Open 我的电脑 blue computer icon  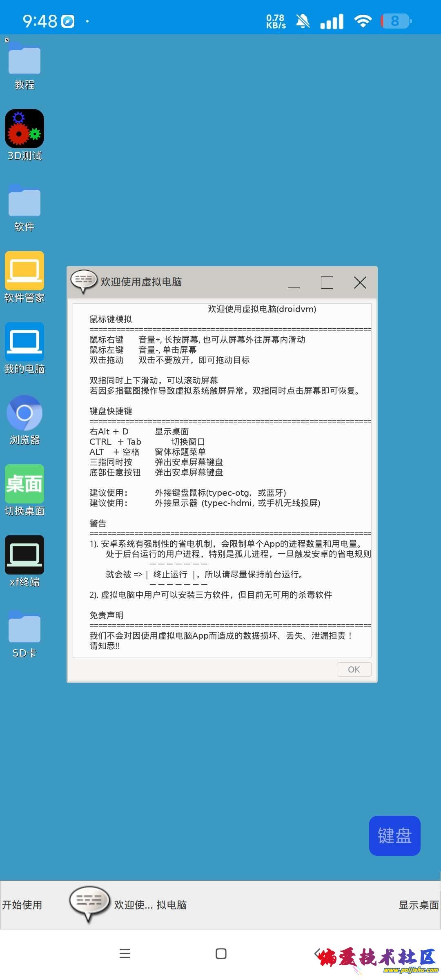tap(24, 342)
